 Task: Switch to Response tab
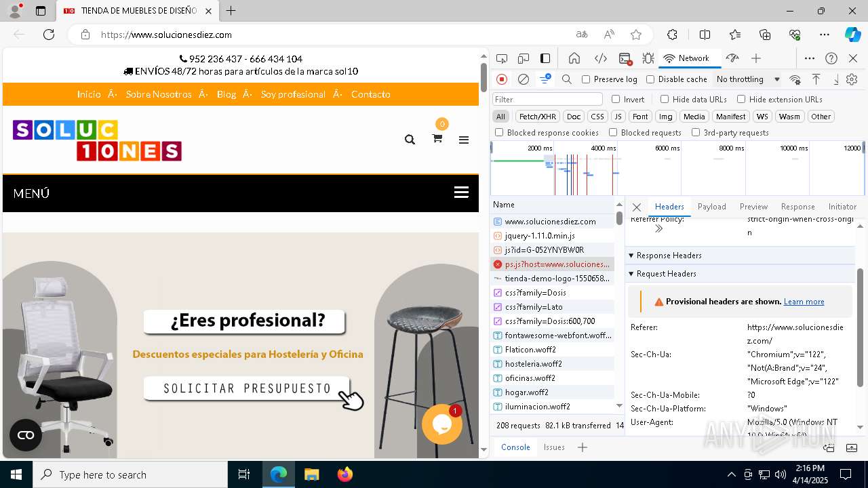tap(798, 207)
